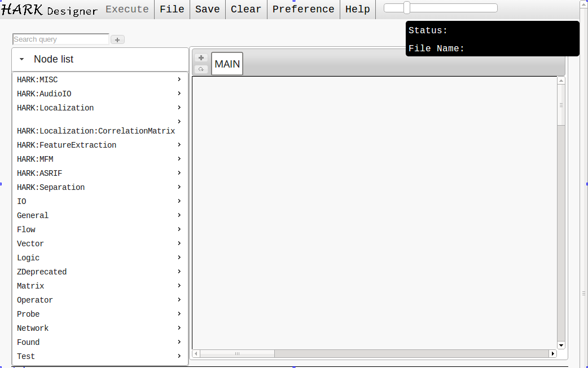Click the right arrow on the canvas horizontal scrollbar

553,353
